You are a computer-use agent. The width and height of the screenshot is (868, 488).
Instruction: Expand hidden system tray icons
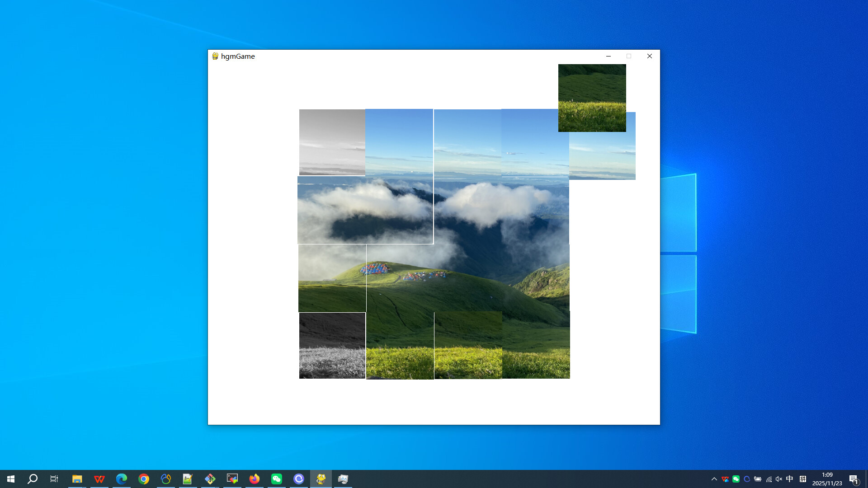pyautogui.click(x=714, y=479)
